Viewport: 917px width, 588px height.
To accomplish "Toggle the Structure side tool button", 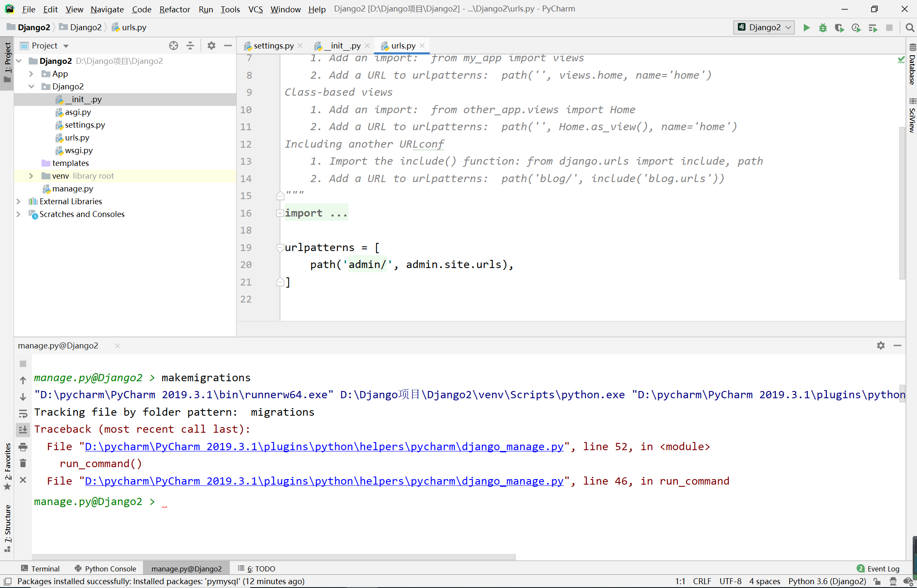I will pyautogui.click(x=7, y=528).
